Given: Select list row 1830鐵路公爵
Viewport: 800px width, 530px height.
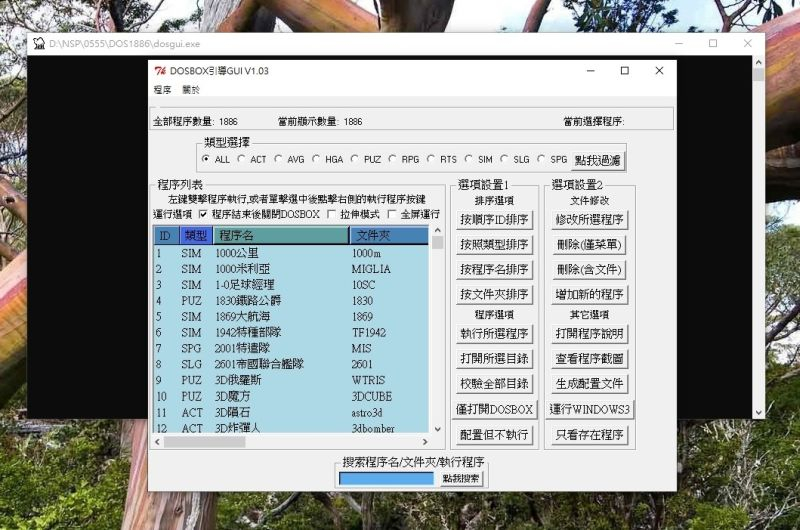Looking at the screenshot, I should click(291, 300).
